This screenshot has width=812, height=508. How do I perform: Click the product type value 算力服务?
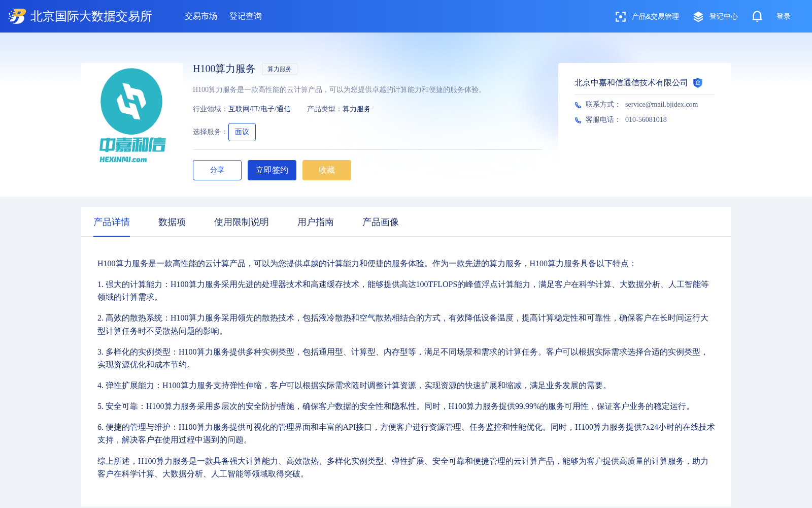356,109
